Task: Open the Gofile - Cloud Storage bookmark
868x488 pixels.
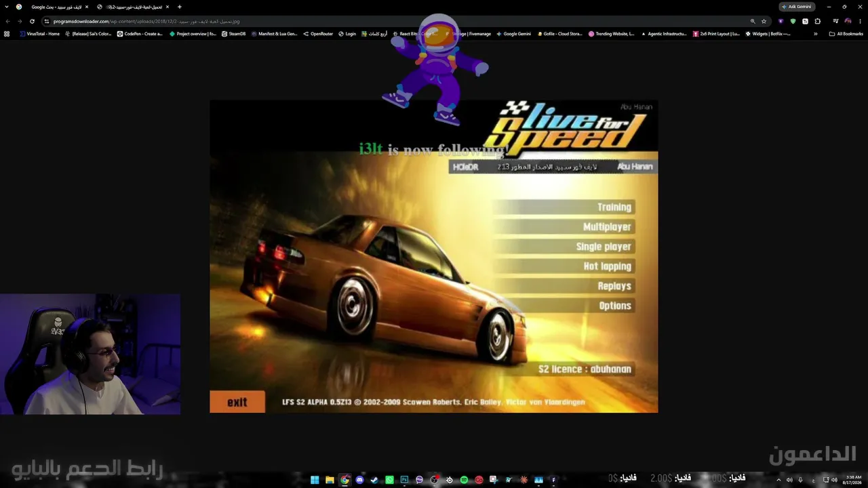Action: [x=560, y=33]
